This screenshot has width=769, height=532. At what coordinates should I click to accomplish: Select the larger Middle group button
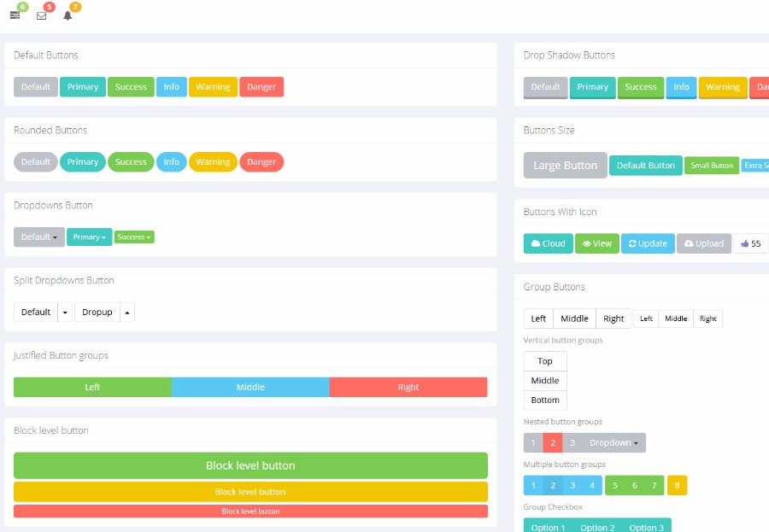click(575, 319)
